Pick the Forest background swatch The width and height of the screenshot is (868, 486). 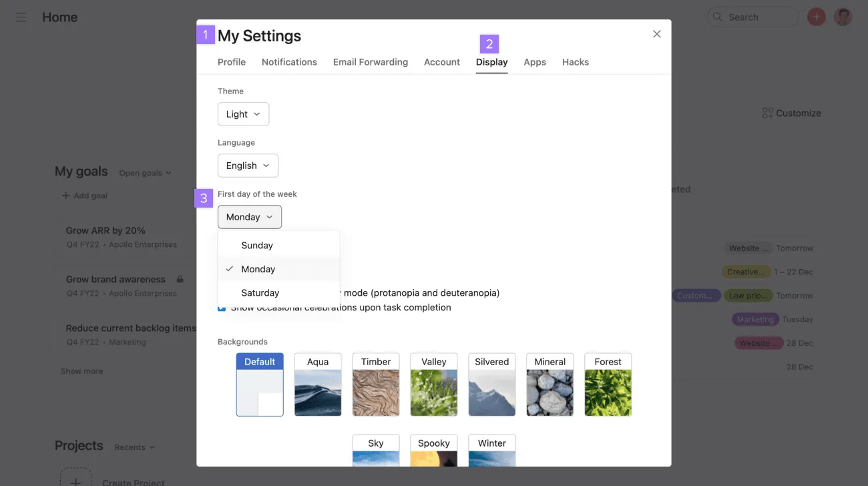(x=608, y=385)
